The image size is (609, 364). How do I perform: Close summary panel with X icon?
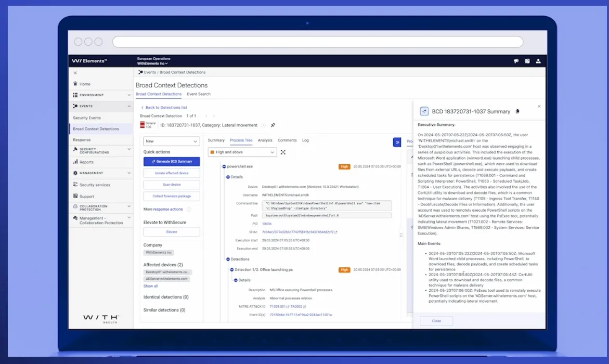(539, 107)
